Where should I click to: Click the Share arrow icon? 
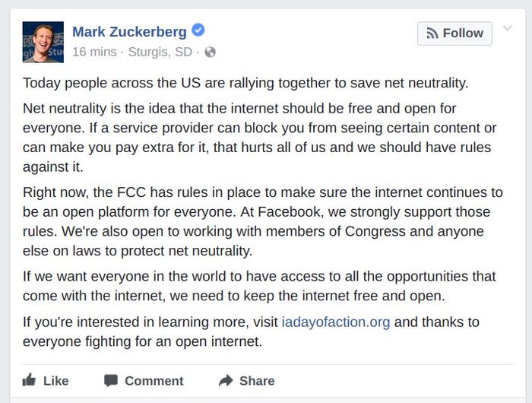coord(226,379)
